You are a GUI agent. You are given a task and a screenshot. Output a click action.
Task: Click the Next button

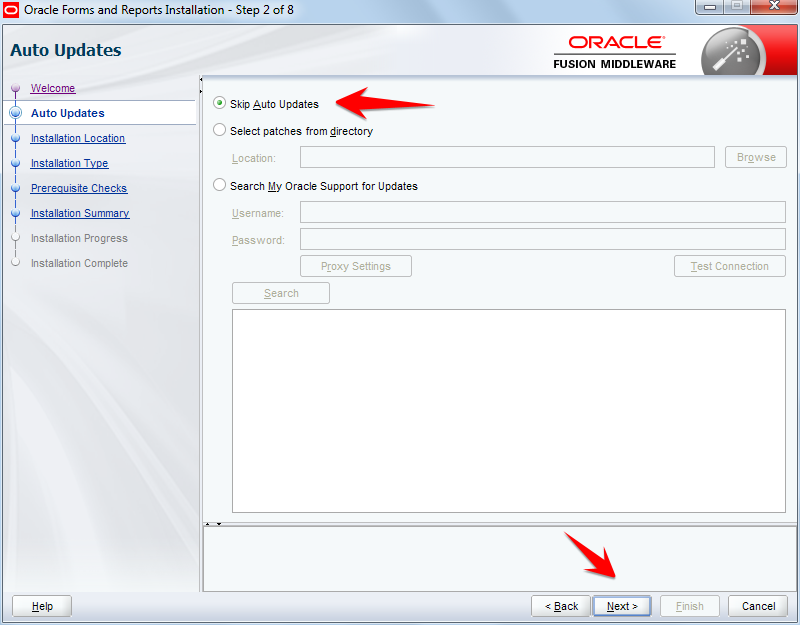pyautogui.click(x=622, y=606)
